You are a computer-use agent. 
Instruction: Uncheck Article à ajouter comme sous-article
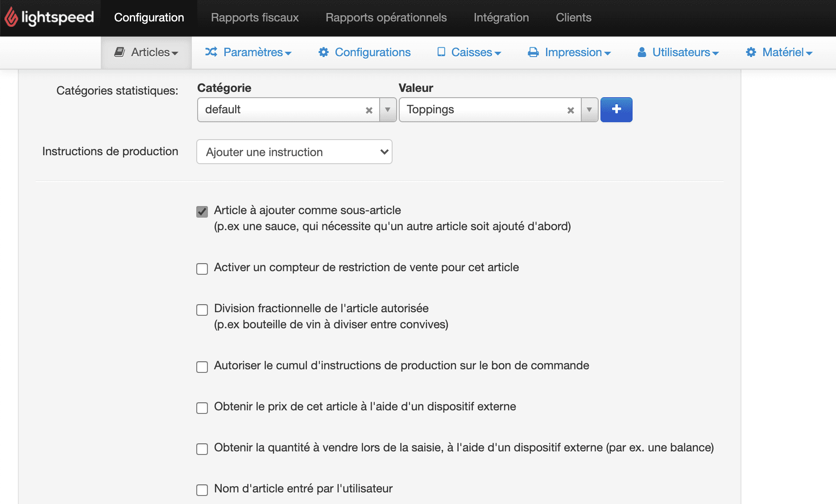coord(202,211)
